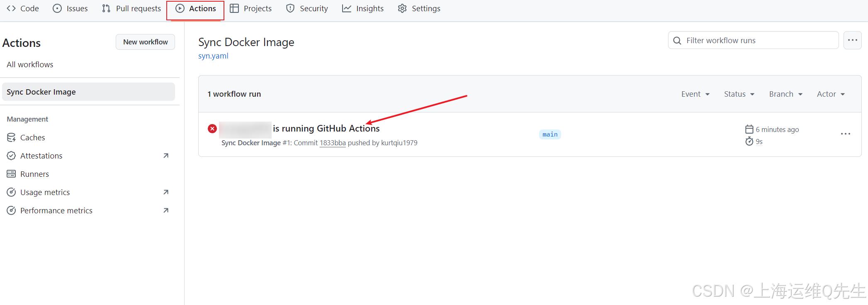868x305 pixels.
Task: Click the Management section label
Action: pyautogui.click(x=27, y=119)
